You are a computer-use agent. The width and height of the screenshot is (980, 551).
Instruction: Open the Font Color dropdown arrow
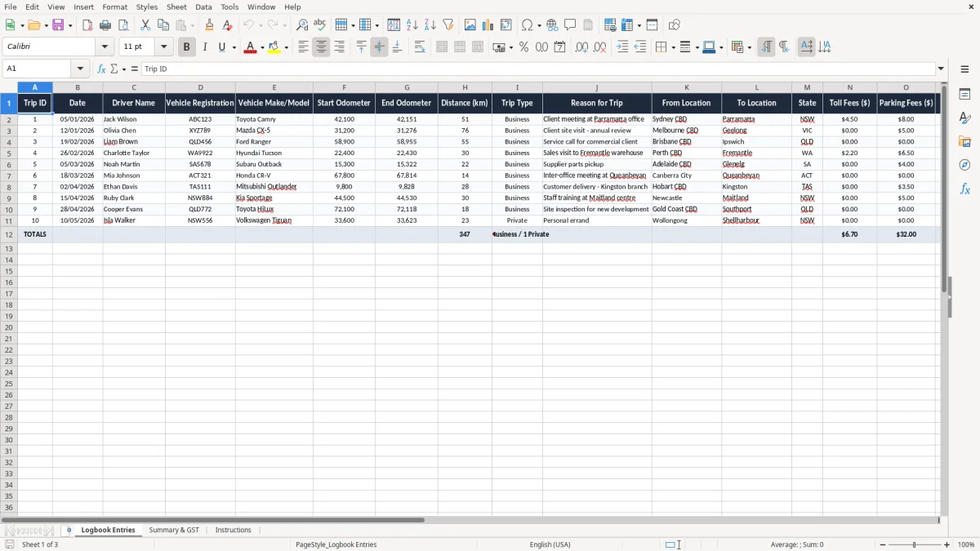pyautogui.click(x=262, y=47)
